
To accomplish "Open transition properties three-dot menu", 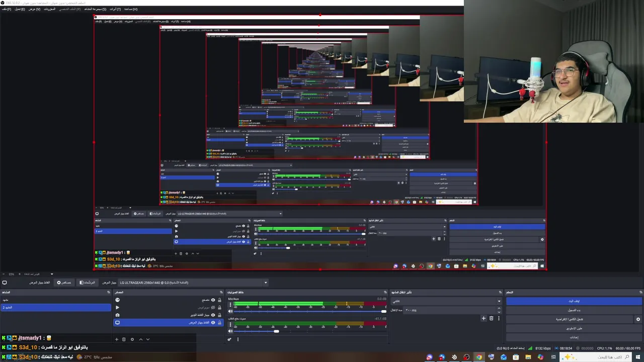I will [x=499, y=318].
